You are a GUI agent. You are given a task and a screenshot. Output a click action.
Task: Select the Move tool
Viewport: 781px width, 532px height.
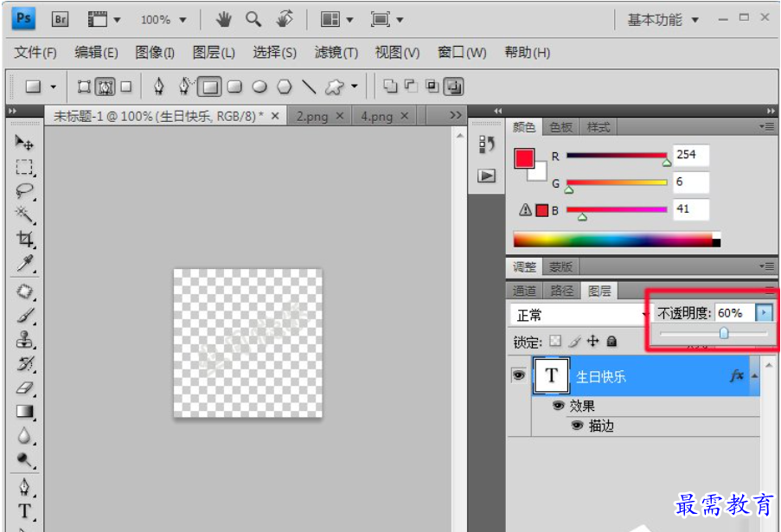(23, 143)
